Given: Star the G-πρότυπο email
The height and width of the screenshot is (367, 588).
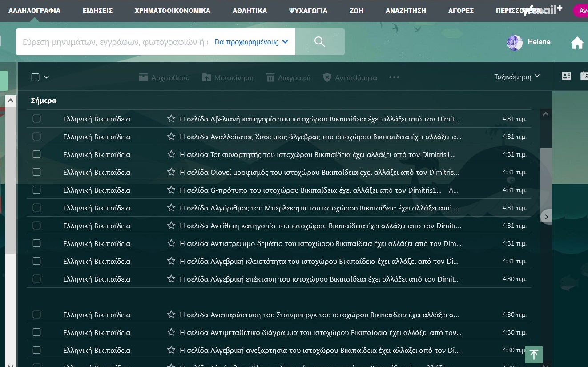Looking at the screenshot, I should (x=171, y=190).
